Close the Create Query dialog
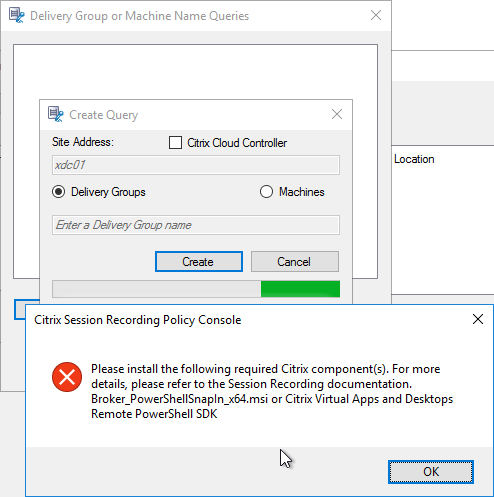Viewport: 494px width, 497px height. pos(337,114)
